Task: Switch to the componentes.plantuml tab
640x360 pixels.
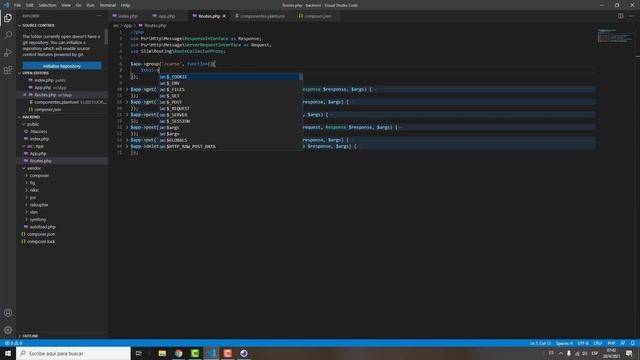Action: (262, 16)
